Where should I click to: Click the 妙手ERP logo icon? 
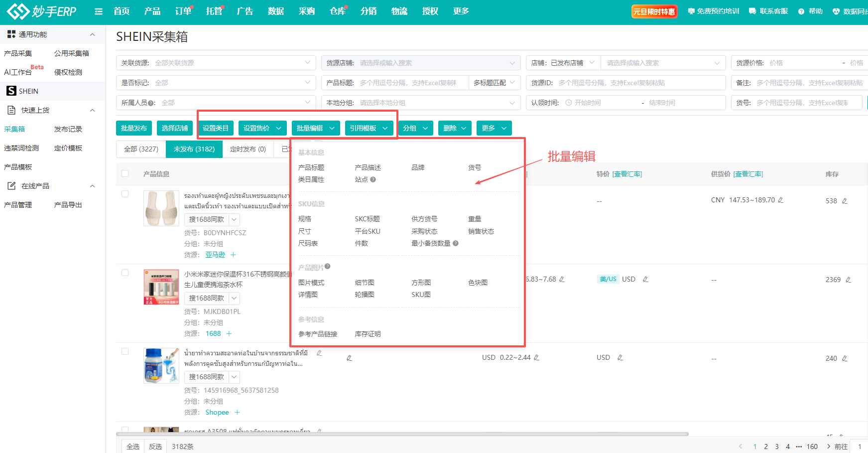click(x=18, y=11)
